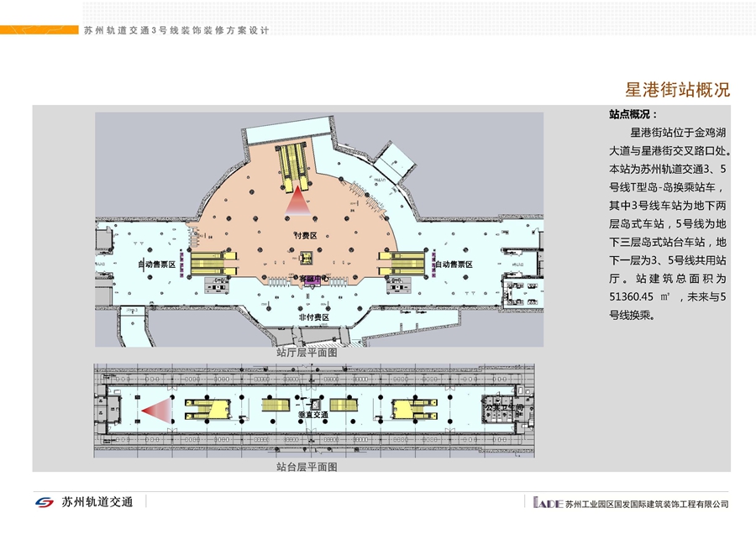Select the 站台层平面图 platform floor plan
Viewport: 756px width, 534px height.
pyautogui.click(x=314, y=411)
